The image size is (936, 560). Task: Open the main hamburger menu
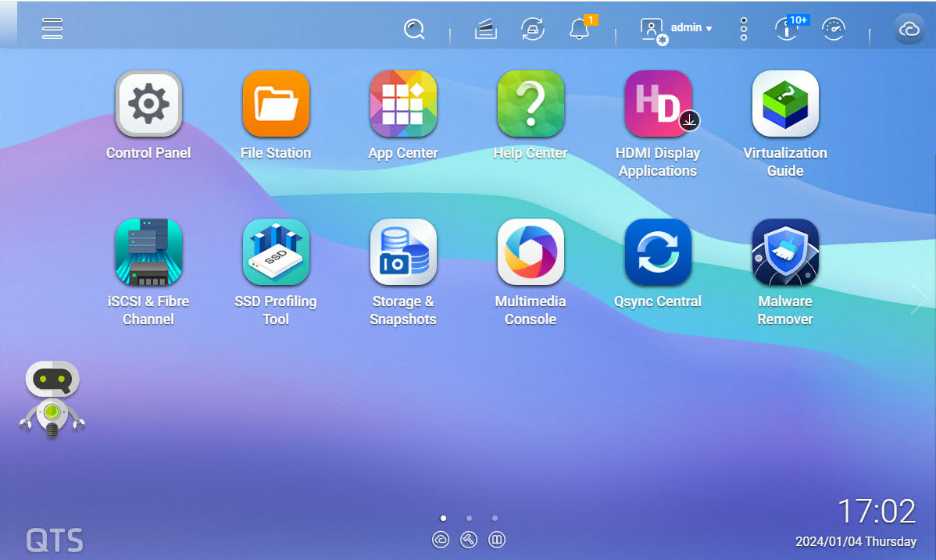coord(52,28)
